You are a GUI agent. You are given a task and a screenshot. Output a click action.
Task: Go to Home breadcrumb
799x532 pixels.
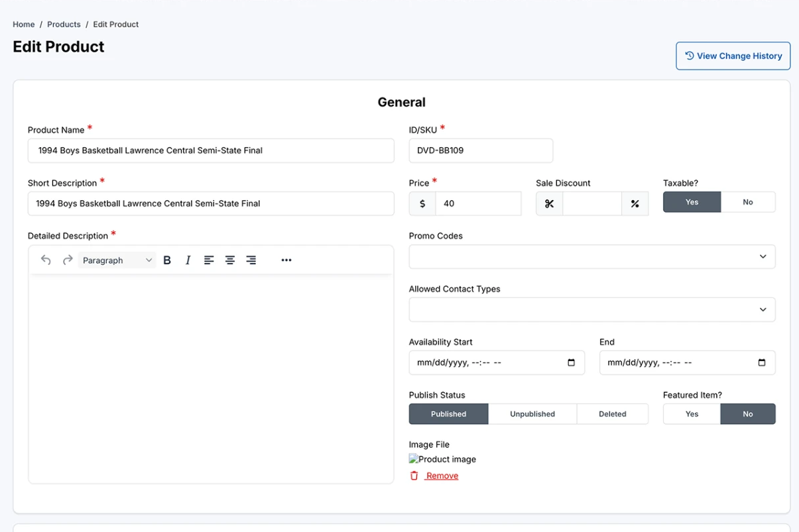pos(24,25)
